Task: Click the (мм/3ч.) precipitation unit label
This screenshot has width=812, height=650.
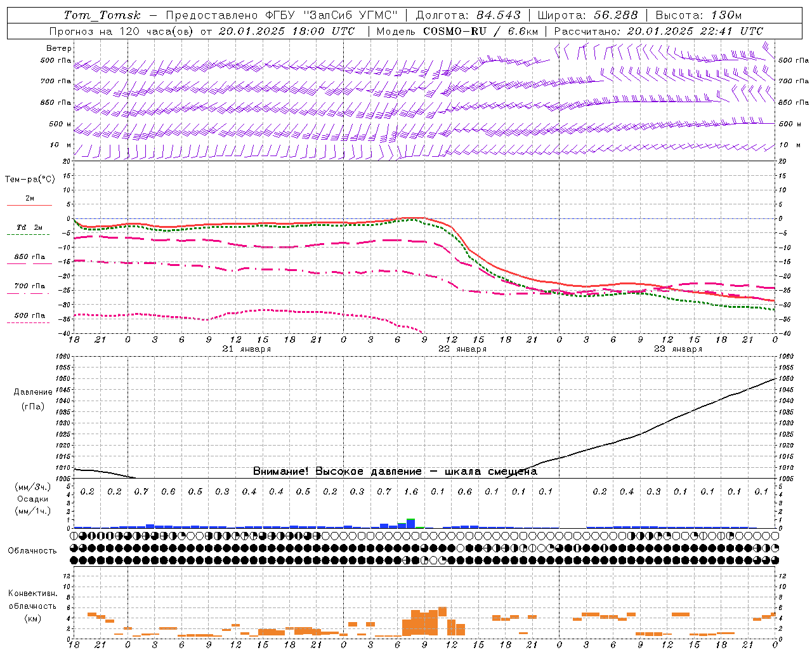Action: (32, 487)
